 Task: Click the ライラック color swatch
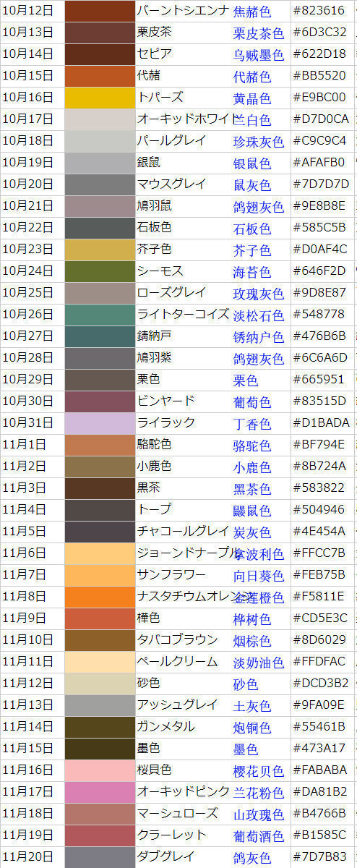pyautogui.click(x=99, y=423)
